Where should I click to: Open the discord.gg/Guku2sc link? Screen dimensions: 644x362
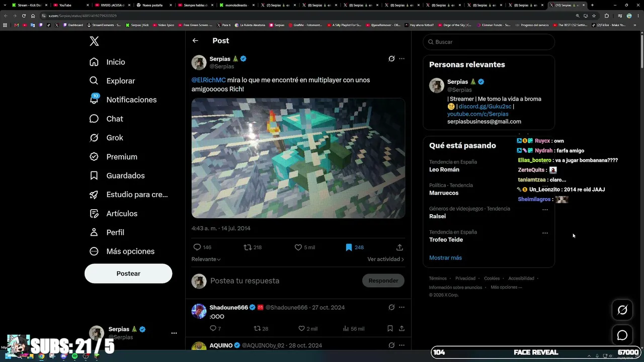point(485,107)
